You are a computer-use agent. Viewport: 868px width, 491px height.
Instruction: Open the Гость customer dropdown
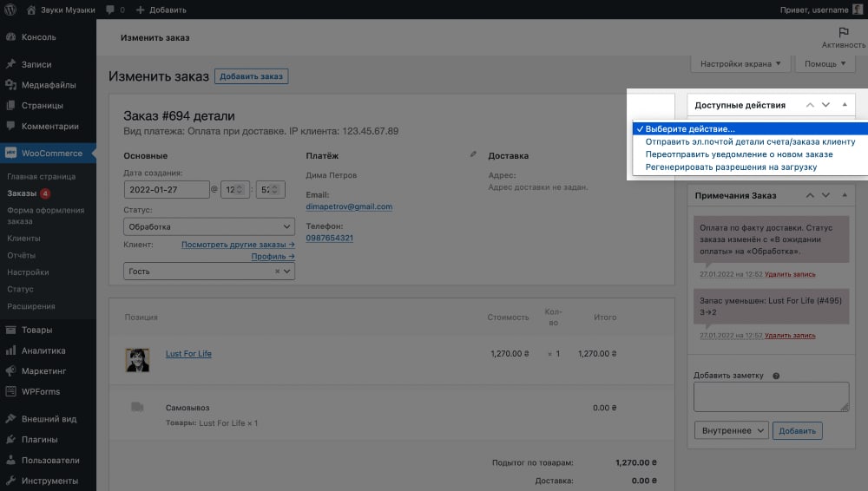point(209,272)
